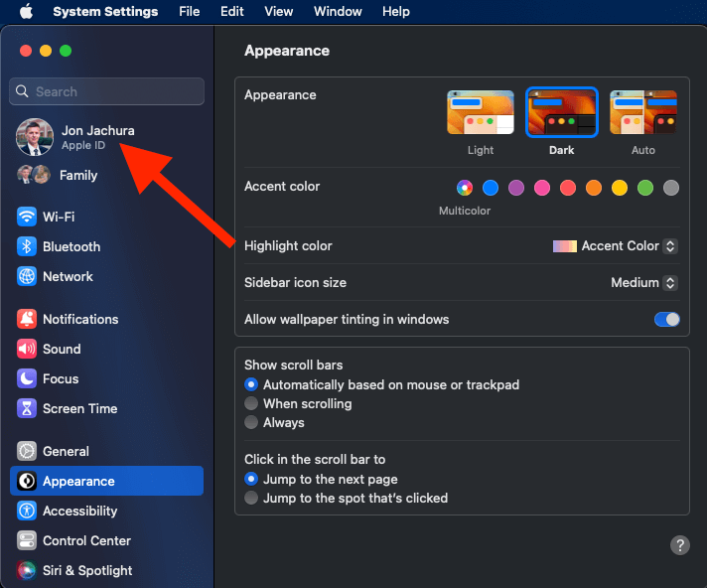Viewport: 707px width, 588px height.
Task: Select the Auto appearance thumbnail
Action: [643, 112]
